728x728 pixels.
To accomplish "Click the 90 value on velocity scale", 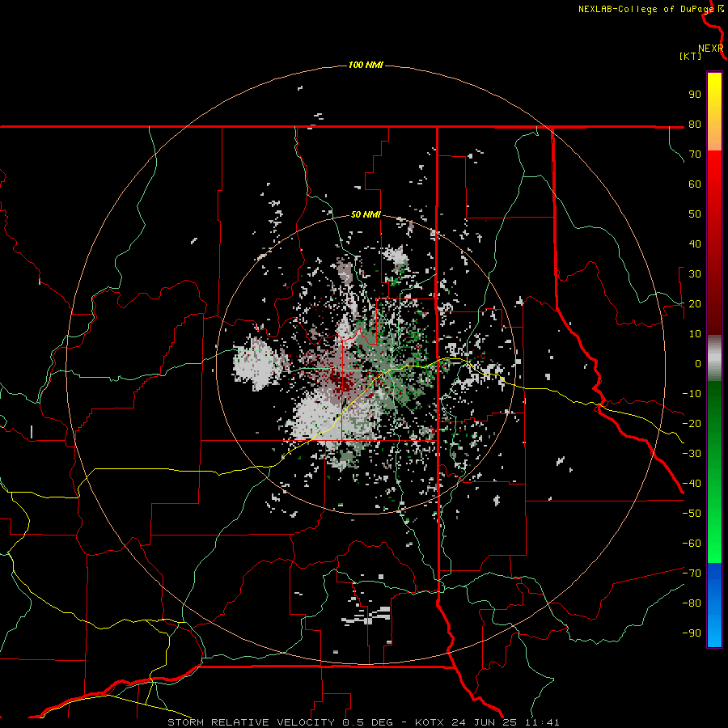I will 695,95.
